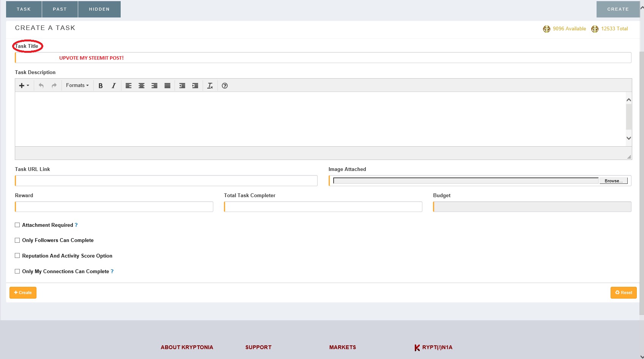Viewport: 644px width, 359px height.
Task: Click editor resize handle at corner
Action: coord(629,157)
